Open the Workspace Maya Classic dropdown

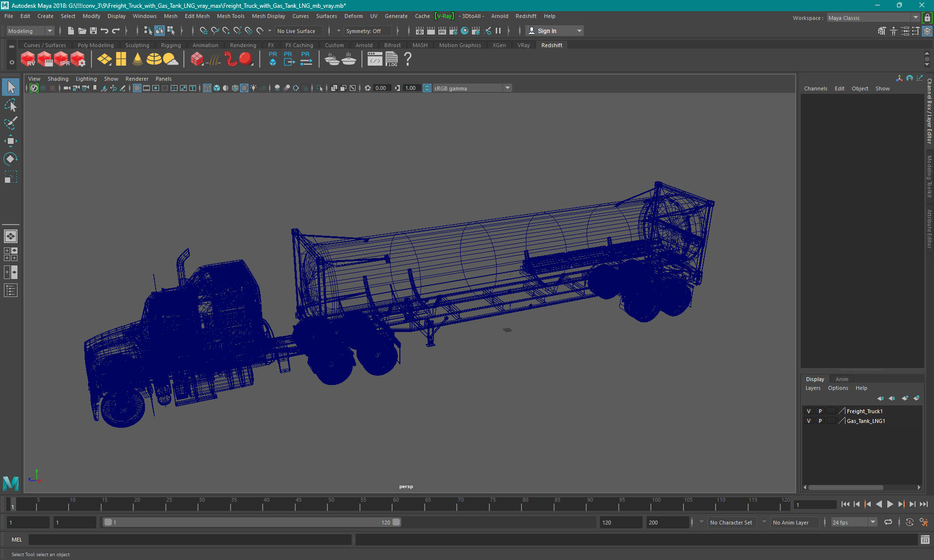click(873, 17)
